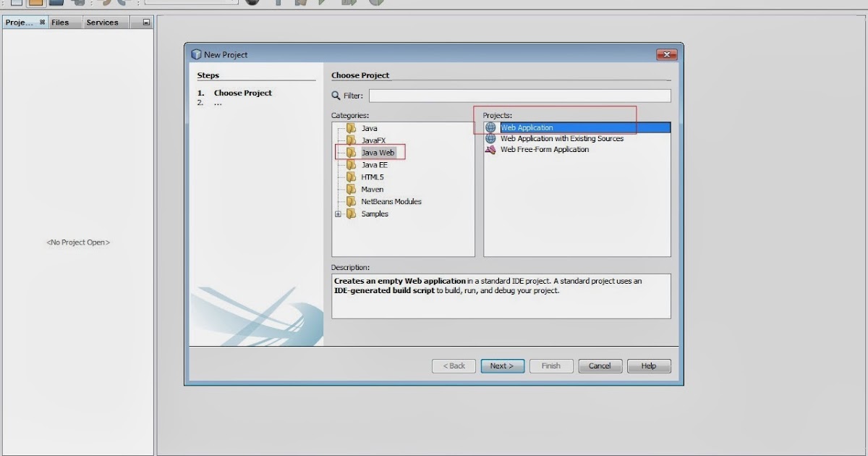
Task: Choose the NetBeans Modules category
Action: (391, 202)
